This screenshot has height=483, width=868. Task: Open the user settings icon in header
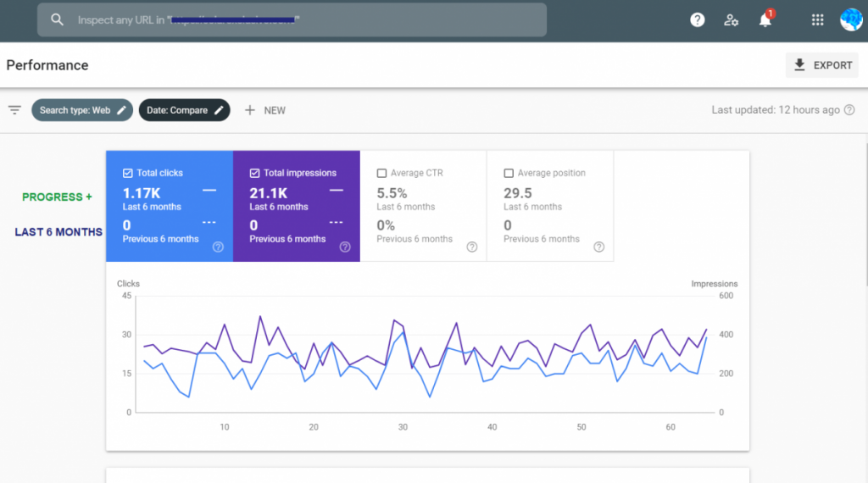click(732, 20)
